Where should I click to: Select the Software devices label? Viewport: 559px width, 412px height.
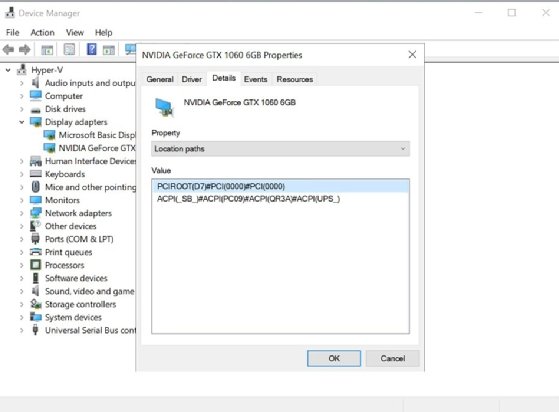[76, 278]
